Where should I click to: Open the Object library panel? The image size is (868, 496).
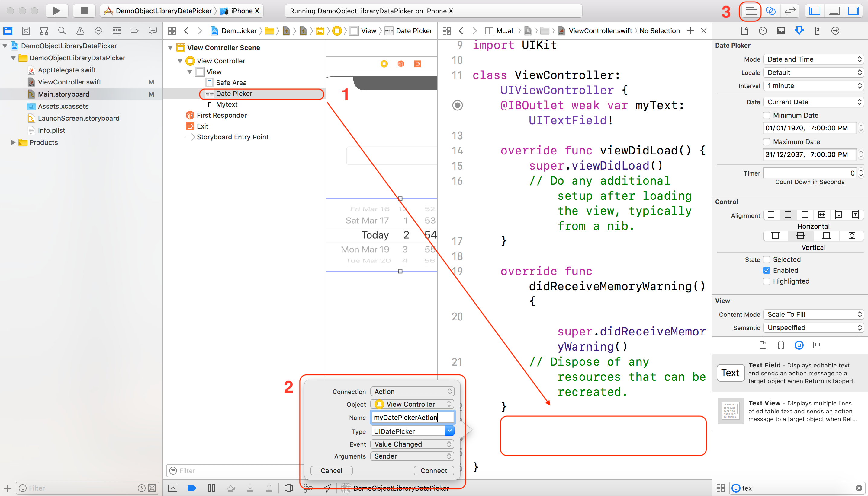click(799, 345)
